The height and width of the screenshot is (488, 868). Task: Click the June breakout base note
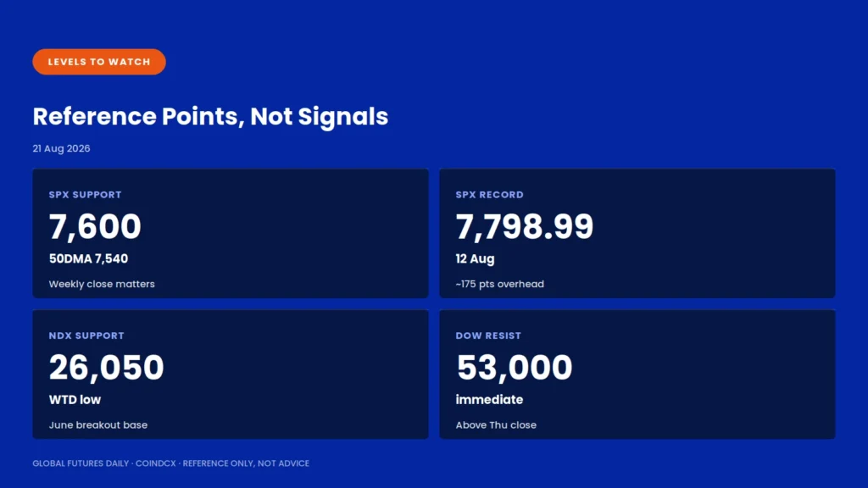pos(98,425)
